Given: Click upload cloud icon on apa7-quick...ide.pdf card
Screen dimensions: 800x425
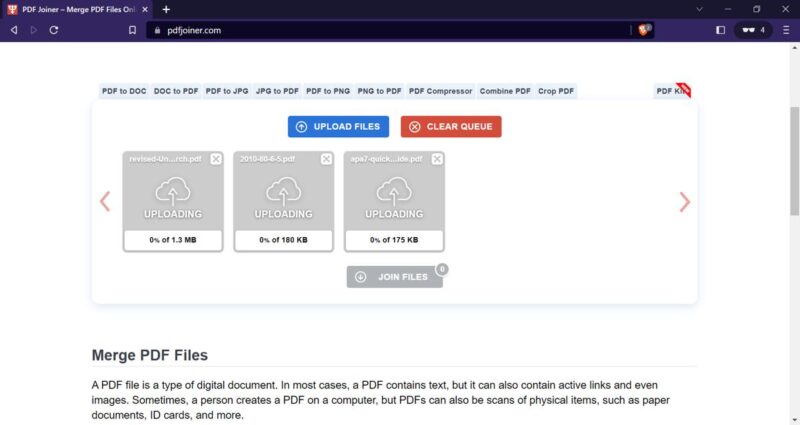Looking at the screenshot, I should [x=394, y=191].
